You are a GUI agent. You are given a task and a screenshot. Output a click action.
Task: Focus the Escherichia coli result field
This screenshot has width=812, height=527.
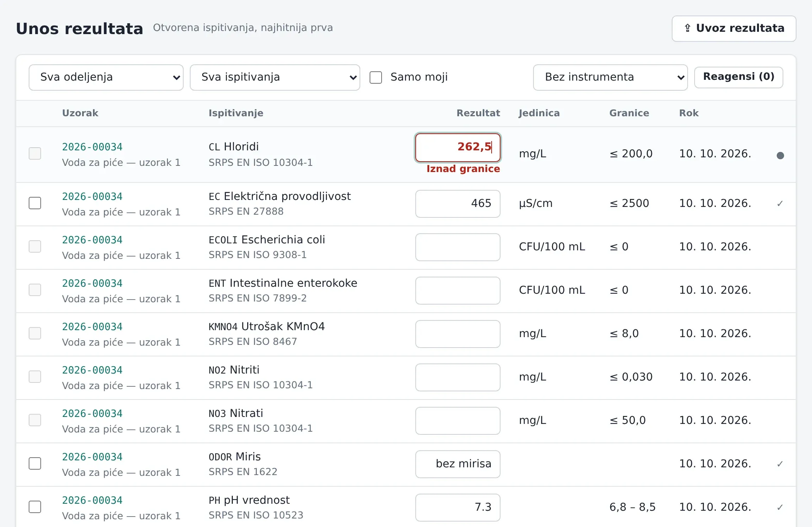pos(458,247)
